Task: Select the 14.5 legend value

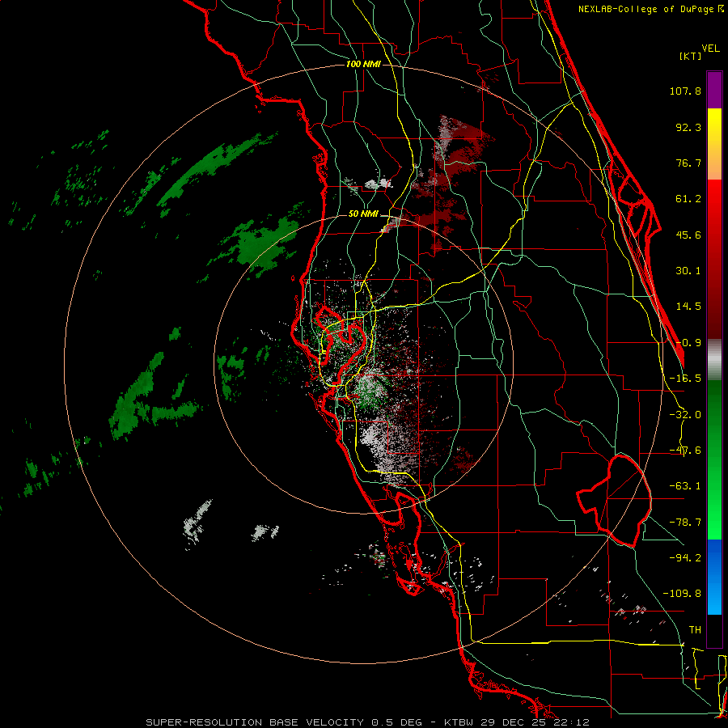Action: coord(688,307)
